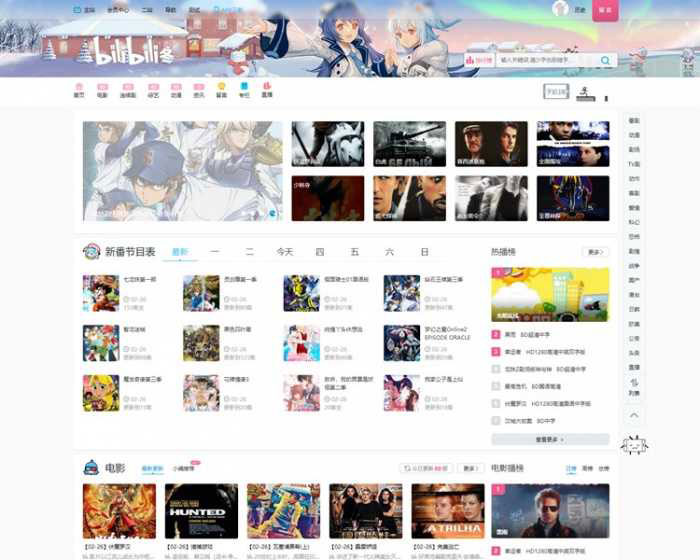This screenshot has width=700, height=560.
Task: Select the middle 电影播榜 ranking tab
Action: pos(587,468)
